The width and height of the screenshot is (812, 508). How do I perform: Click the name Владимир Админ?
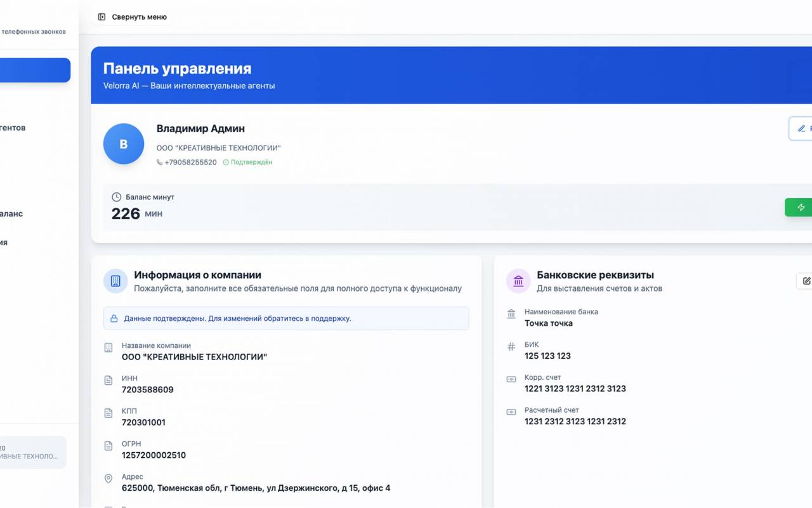[200, 129]
